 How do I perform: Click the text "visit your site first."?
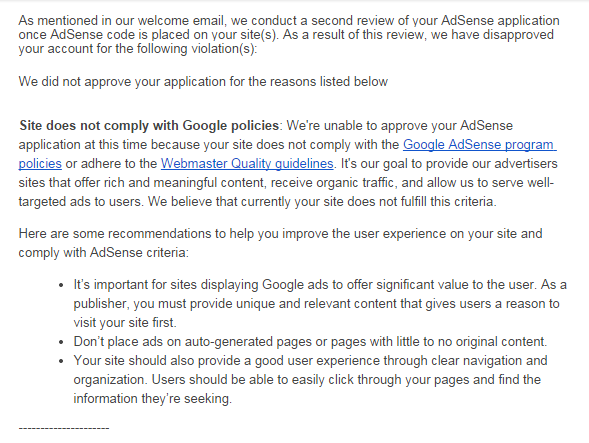coord(125,322)
